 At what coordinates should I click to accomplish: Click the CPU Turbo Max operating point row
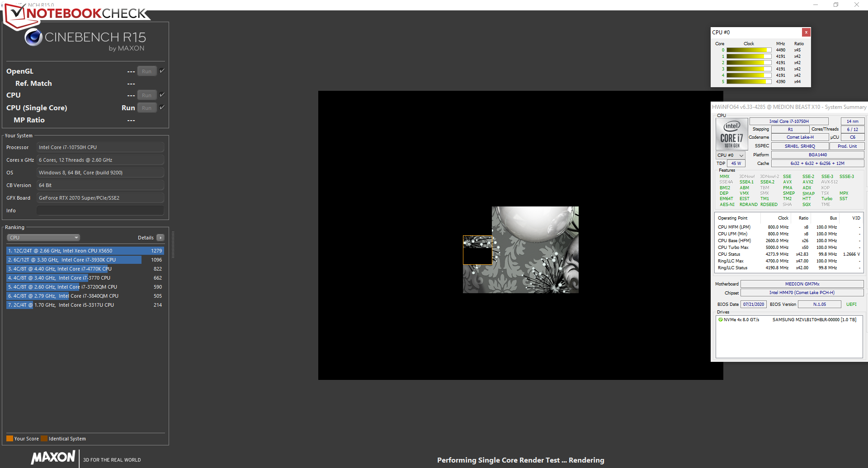789,248
